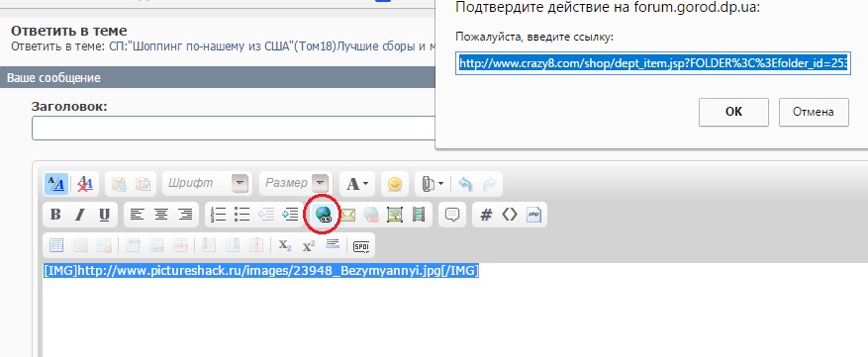The height and width of the screenshot is (357, 868).
Task: Click the Paste from Word icon
Action: (143, 184)
